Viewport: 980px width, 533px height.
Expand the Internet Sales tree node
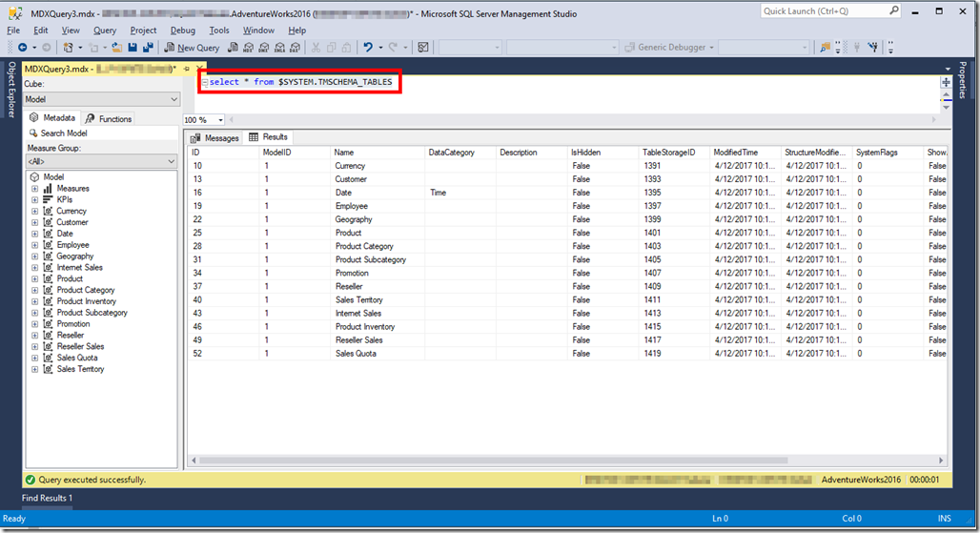(35, 267)
